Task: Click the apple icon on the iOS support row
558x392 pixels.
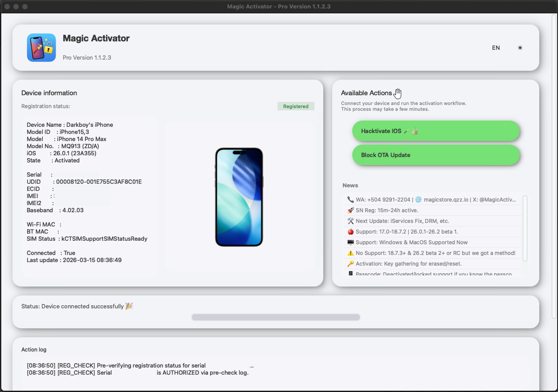Action: [350, 231]
